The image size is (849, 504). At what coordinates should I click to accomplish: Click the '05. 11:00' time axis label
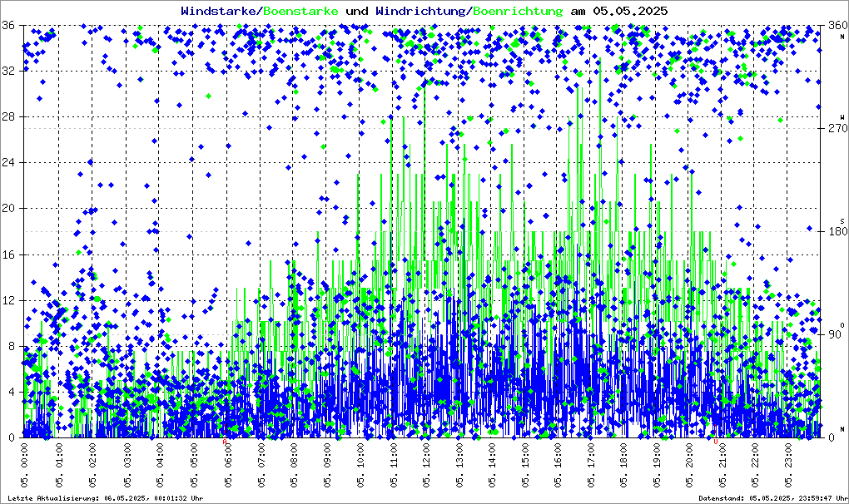tap(394, 464)
